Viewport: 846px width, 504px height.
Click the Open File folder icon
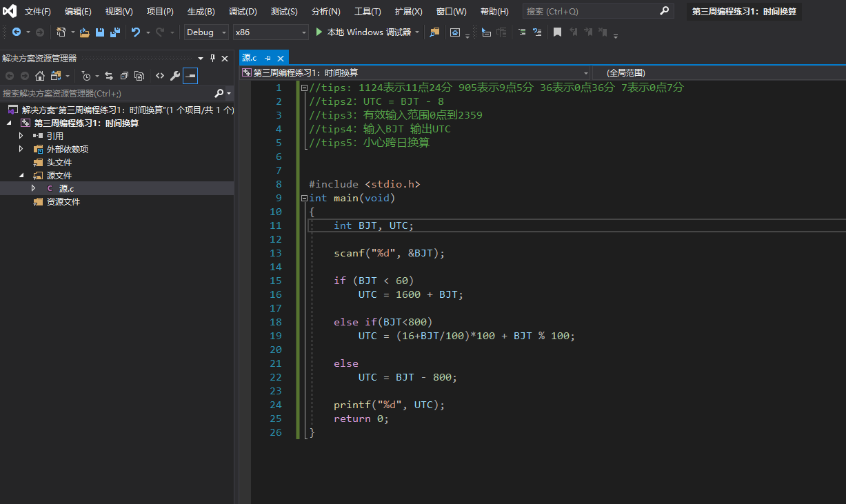click(85, 32)
